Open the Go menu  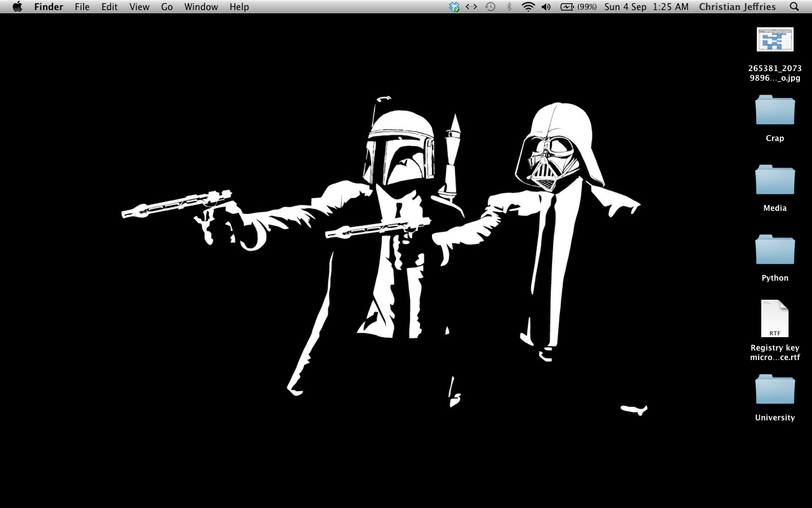[x=167, y=7]
